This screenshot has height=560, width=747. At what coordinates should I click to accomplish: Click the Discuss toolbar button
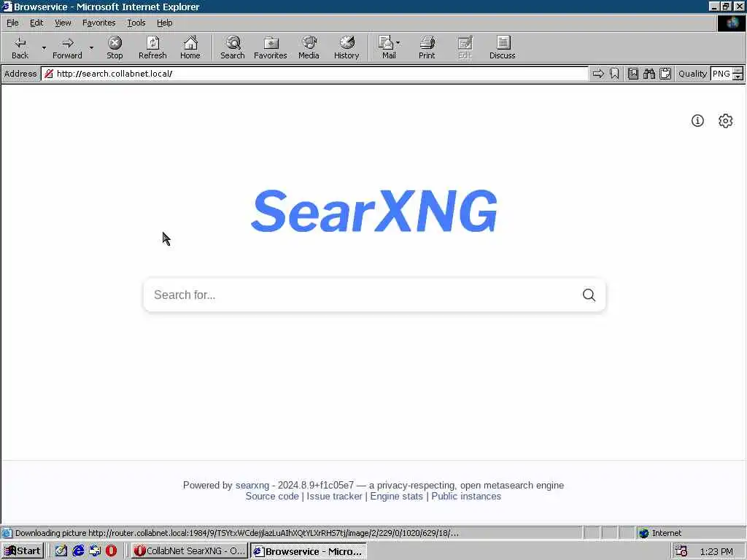502,47
